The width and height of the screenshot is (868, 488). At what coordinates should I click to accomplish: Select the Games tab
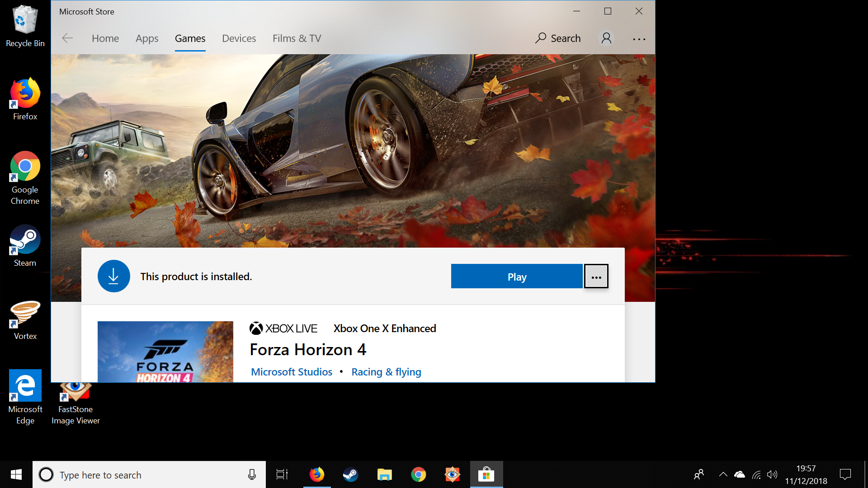190,38
